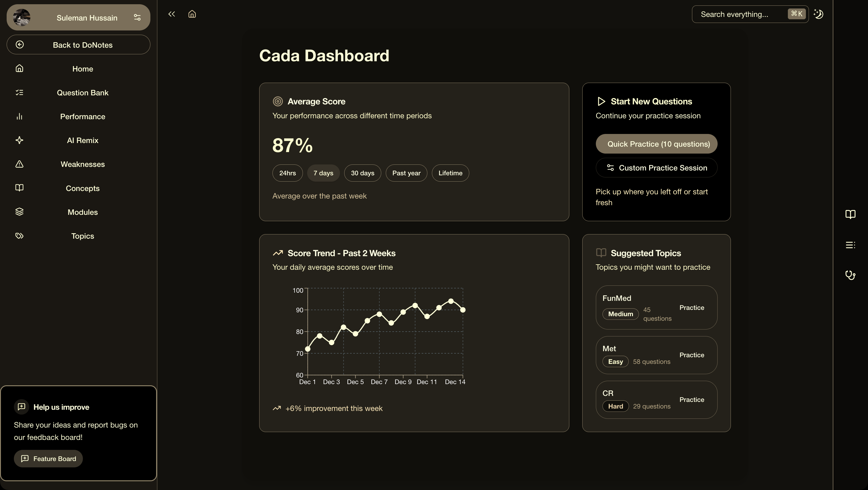The image size is (868, 490).
Task: Click the Dec 14 data point on the chart
Action: pos(463,310)
